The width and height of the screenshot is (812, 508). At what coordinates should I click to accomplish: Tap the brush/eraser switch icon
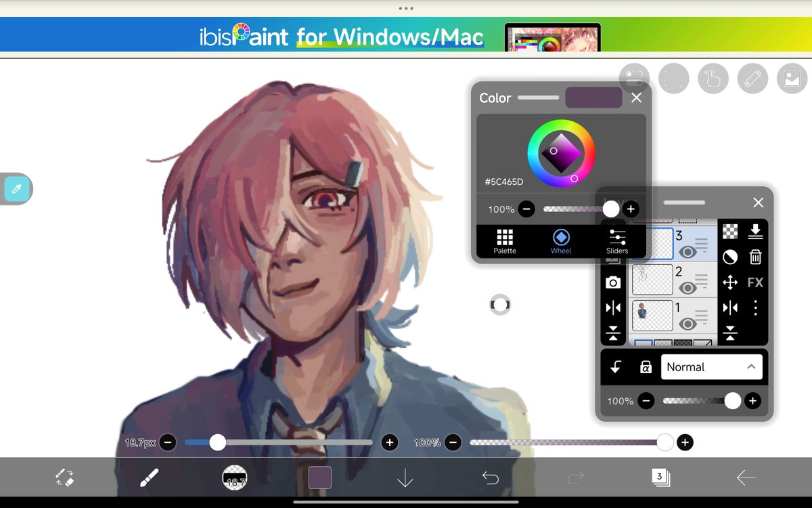pyautogui.click(x=65, y=478)
